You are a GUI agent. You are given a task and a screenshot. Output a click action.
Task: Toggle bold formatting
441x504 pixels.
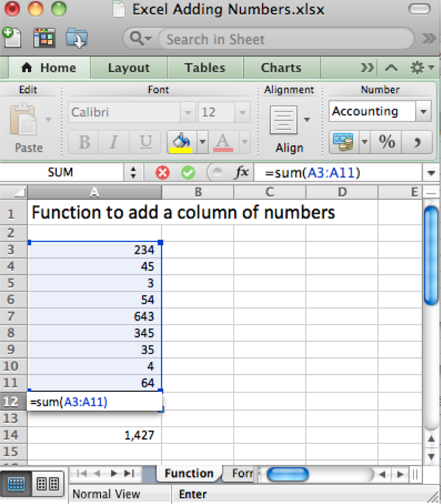tap(84, 142)
